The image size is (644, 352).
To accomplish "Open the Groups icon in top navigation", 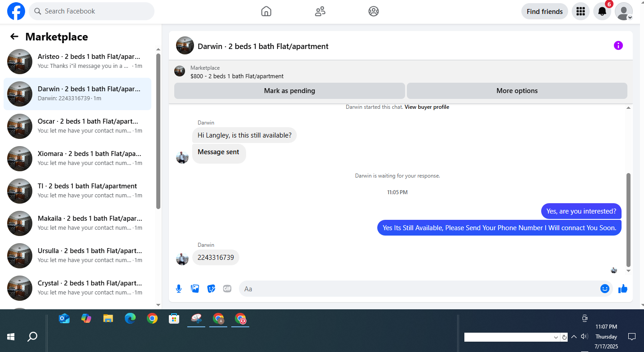I will pos(374,11).
